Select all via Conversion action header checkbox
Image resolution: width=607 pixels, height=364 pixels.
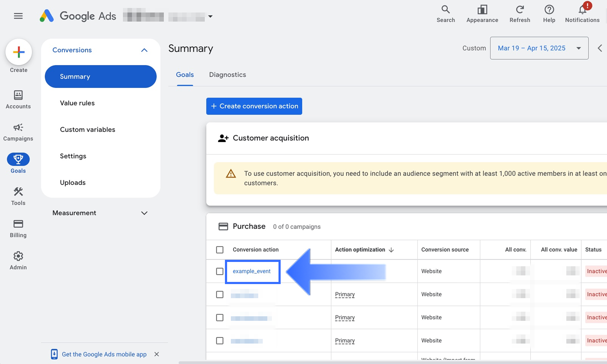[x=220, y=250]
